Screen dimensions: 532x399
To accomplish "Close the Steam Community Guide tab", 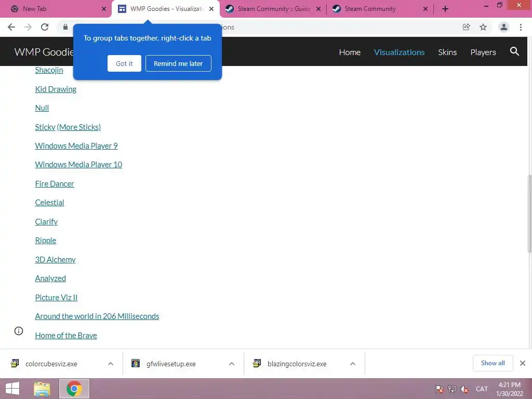I will pos(318,9).
